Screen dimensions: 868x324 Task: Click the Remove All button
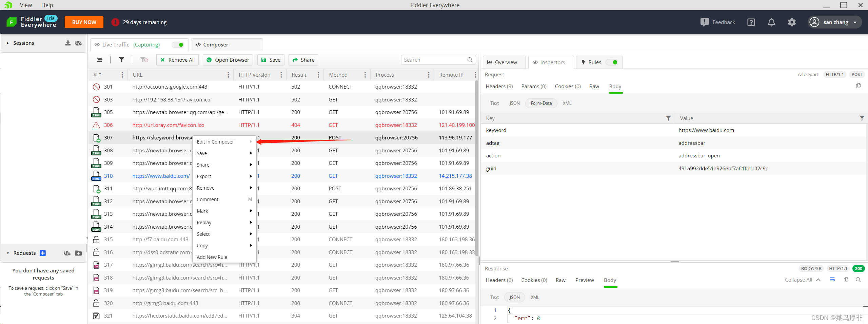pyautogui.click(x=178, y=60)
